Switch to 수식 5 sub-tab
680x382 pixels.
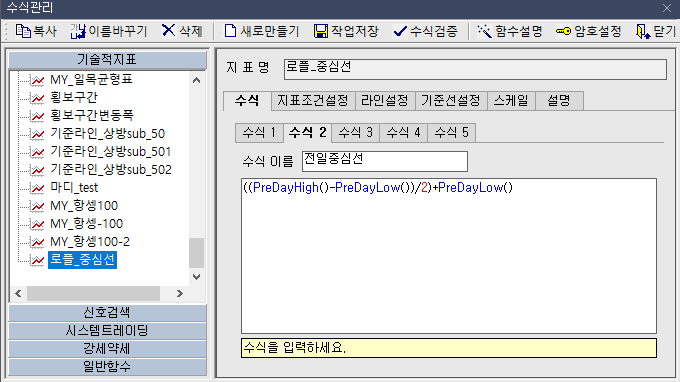click(451, 133)
